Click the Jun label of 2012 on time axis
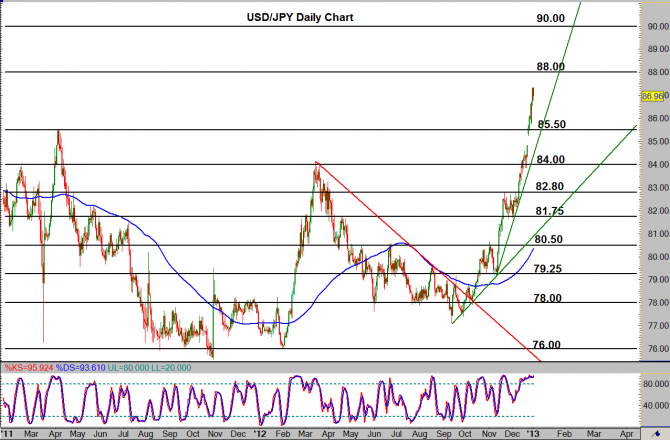670x440 pixels. (374, 434)
